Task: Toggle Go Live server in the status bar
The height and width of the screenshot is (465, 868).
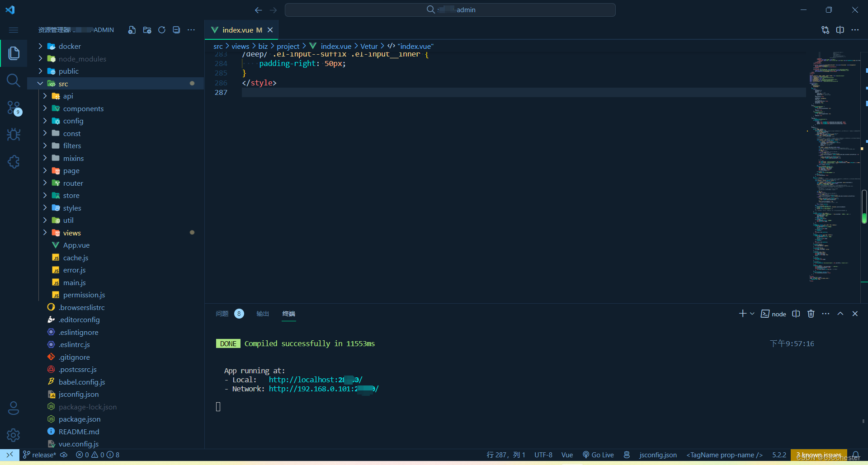Action: pyautogui.click(x=598, y=455)
